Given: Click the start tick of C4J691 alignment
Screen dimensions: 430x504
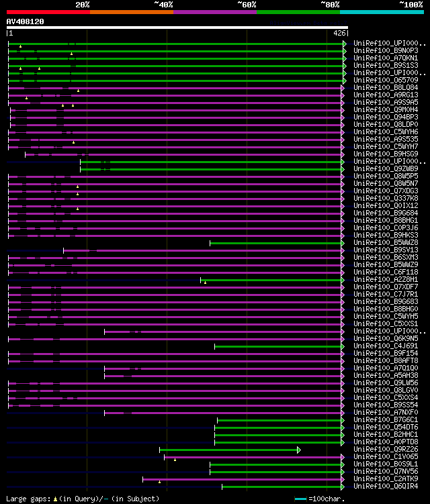Looking at the screenshot, I should pos(215,347).
